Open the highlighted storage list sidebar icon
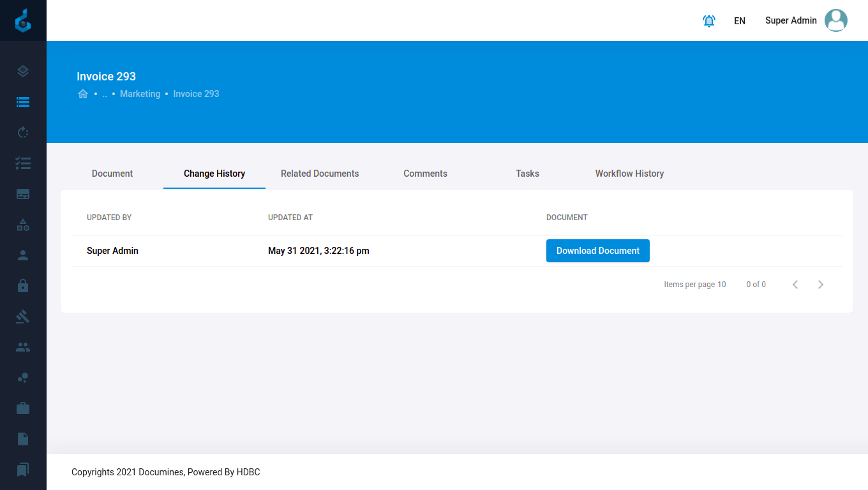The image size is (868, 490). [x=23, y=102]
